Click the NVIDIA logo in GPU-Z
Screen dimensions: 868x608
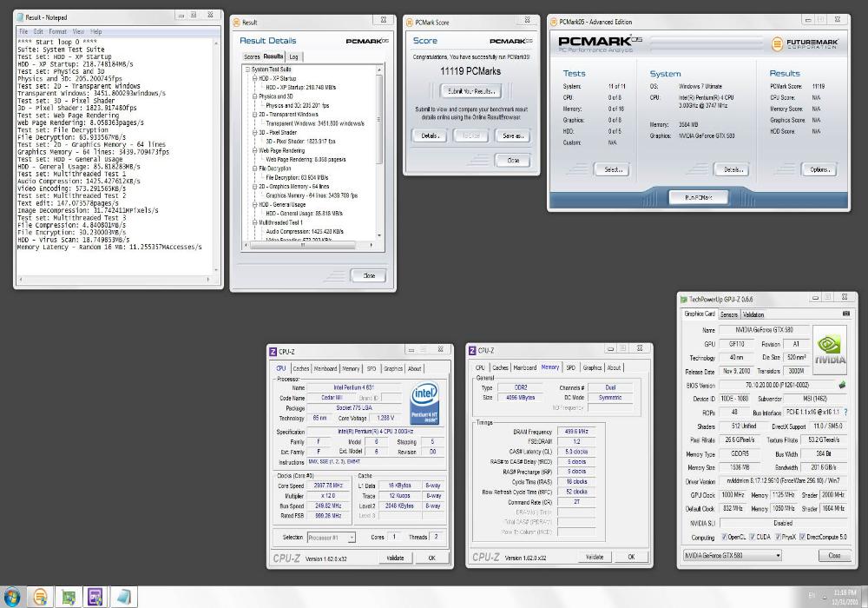829,349
